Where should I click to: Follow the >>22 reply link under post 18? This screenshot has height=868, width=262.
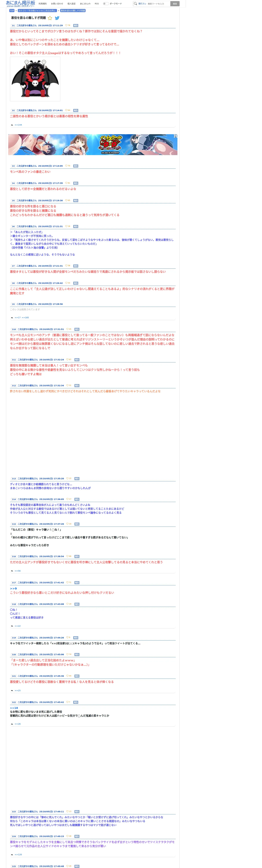click(x=17, y=626)
